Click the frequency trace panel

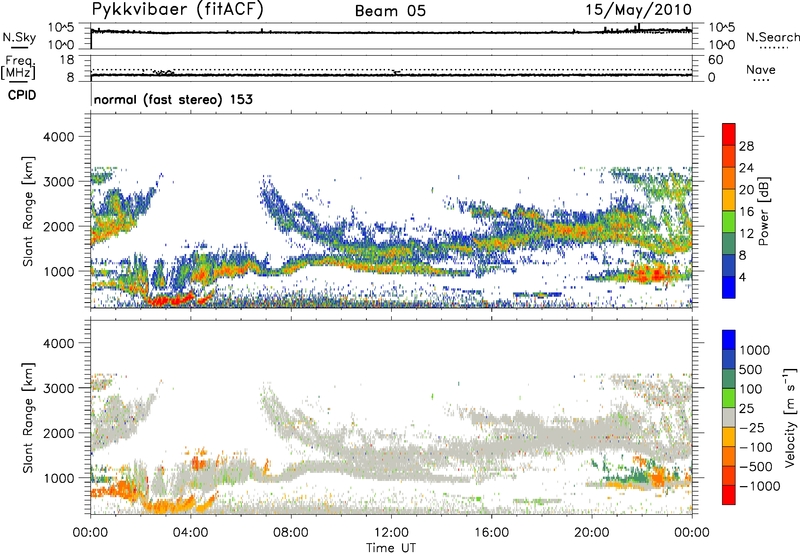coord(391,68)
